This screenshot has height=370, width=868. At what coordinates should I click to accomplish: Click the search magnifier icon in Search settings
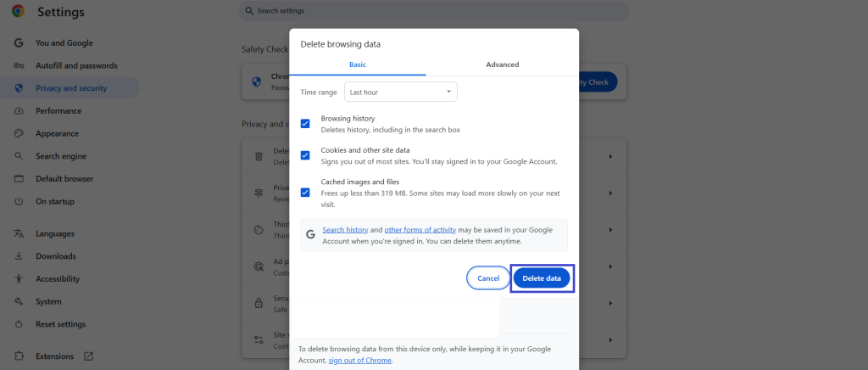pos(249,10)
